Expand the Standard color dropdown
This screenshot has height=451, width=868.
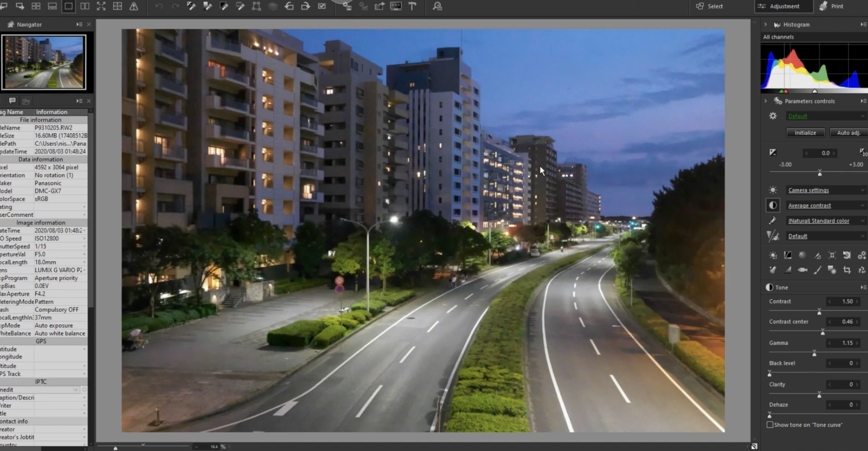[825, 221]
